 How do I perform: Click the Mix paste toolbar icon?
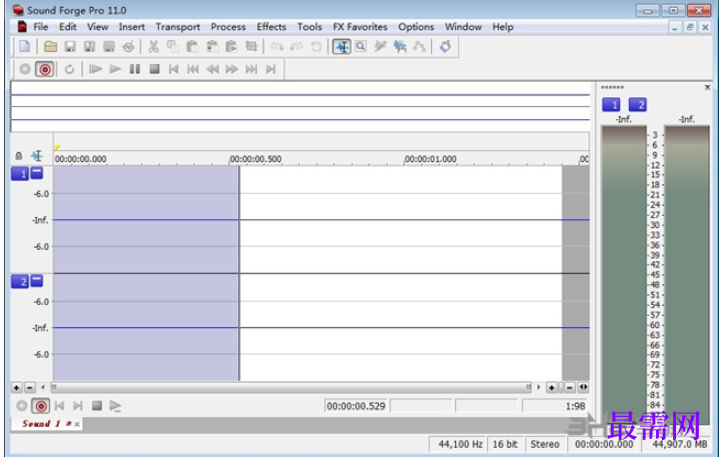click(x=212, y=46)
